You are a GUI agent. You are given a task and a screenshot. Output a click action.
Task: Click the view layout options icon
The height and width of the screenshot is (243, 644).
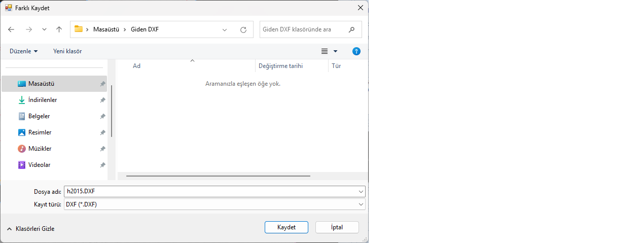(x=325, y=51)
